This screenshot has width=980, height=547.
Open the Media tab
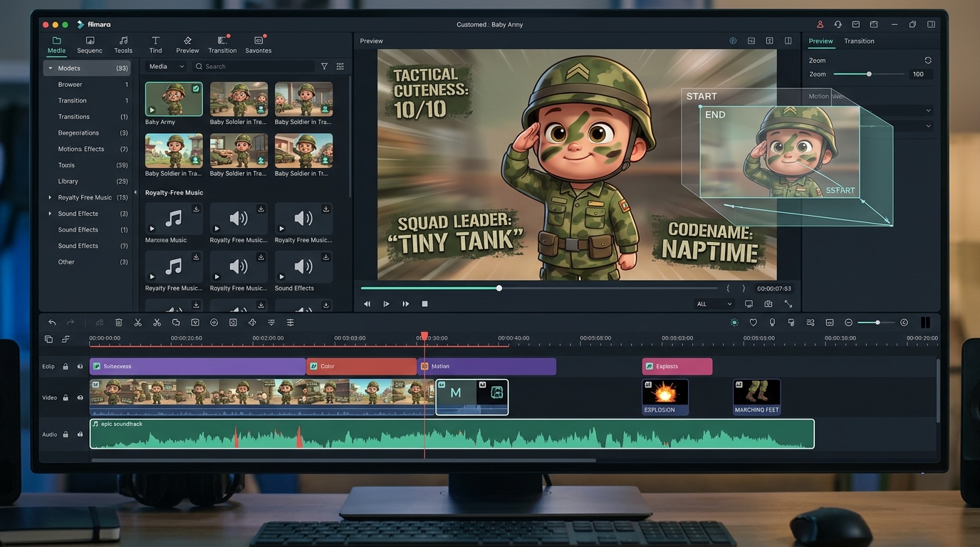pos(56,45)
